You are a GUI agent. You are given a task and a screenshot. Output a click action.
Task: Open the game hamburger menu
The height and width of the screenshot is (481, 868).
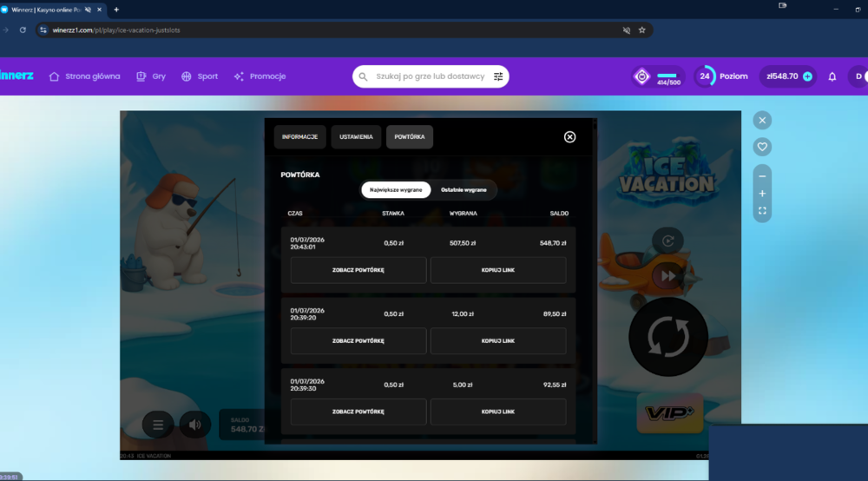158,425
